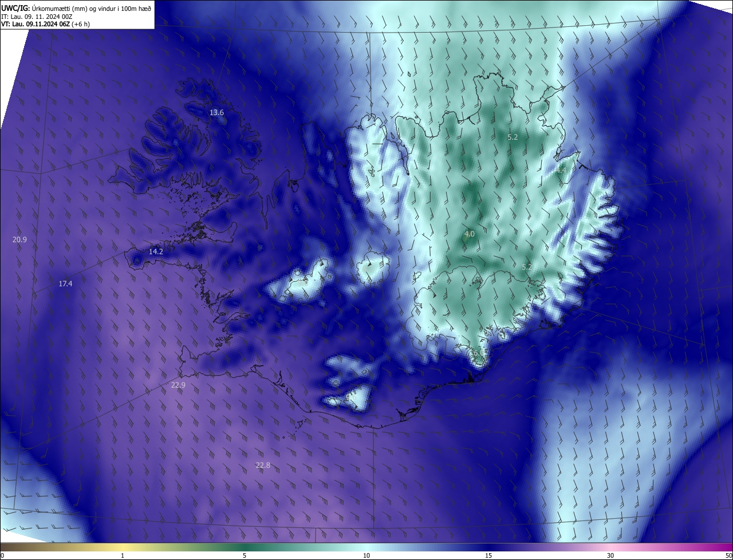733x560 pixels.
Task: Click the 20.9 value label on the map
Action: (x=19, y=239)
